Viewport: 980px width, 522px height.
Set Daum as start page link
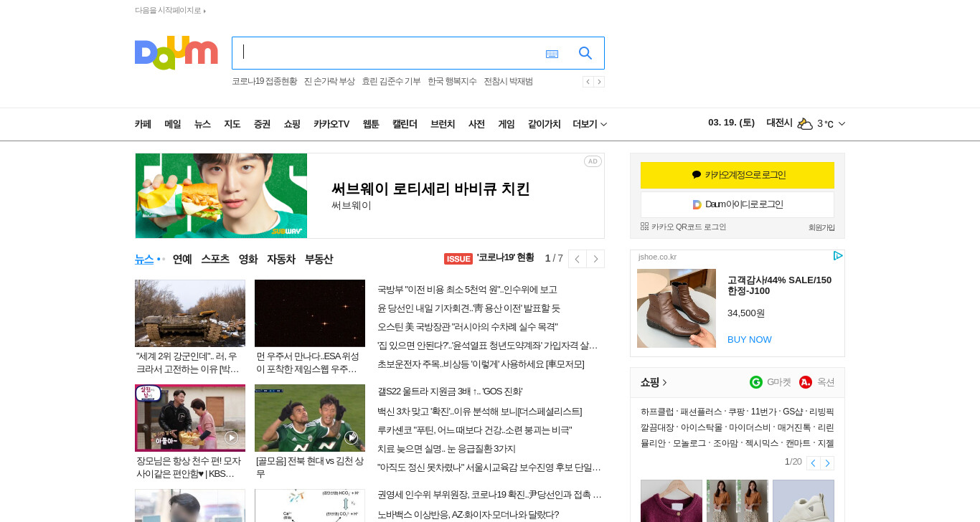pyautogui.click(x=170, y=11)
